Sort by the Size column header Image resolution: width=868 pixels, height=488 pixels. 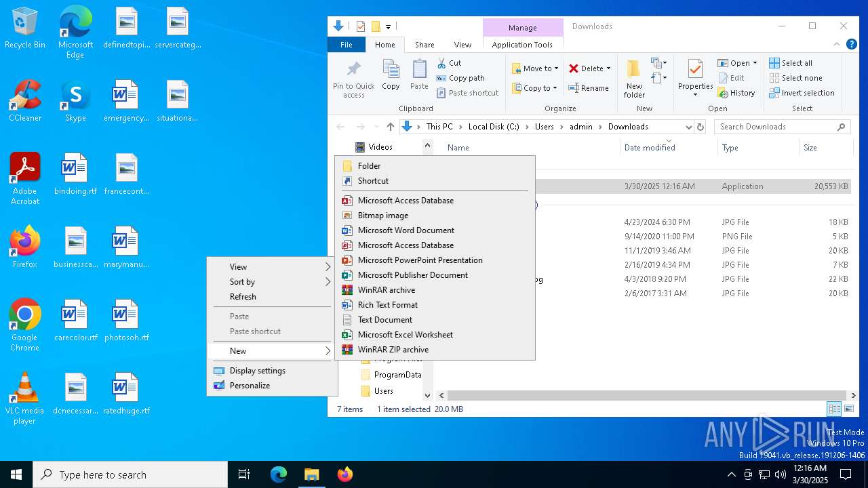[x=825, y=147]
